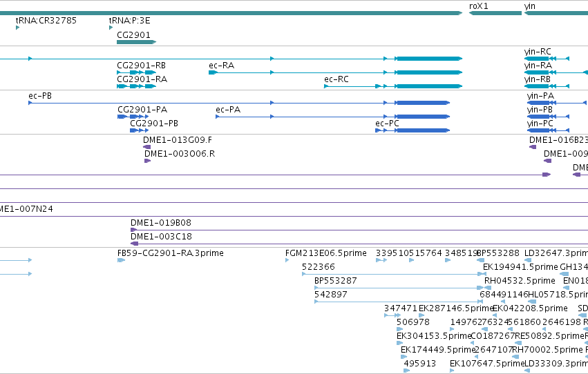Click the 506978 EST marker

400,329
